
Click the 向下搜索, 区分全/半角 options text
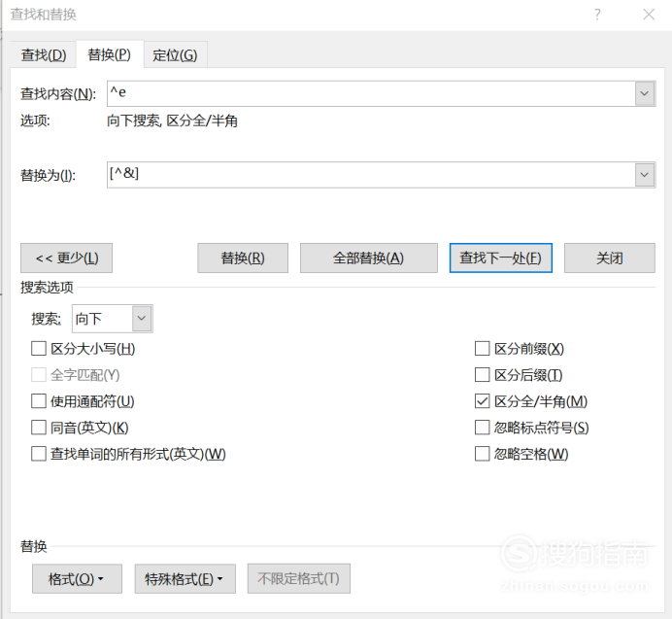pos(172,120)
